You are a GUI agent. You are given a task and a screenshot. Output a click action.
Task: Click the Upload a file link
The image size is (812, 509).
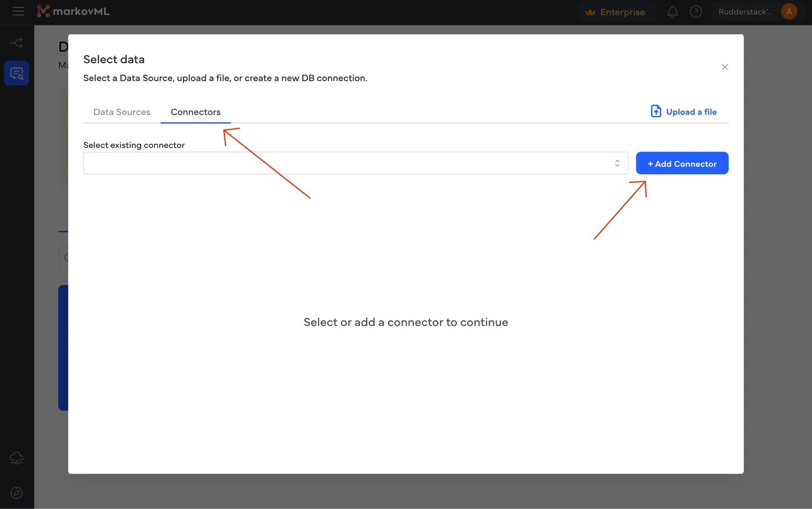click(691, 112)
